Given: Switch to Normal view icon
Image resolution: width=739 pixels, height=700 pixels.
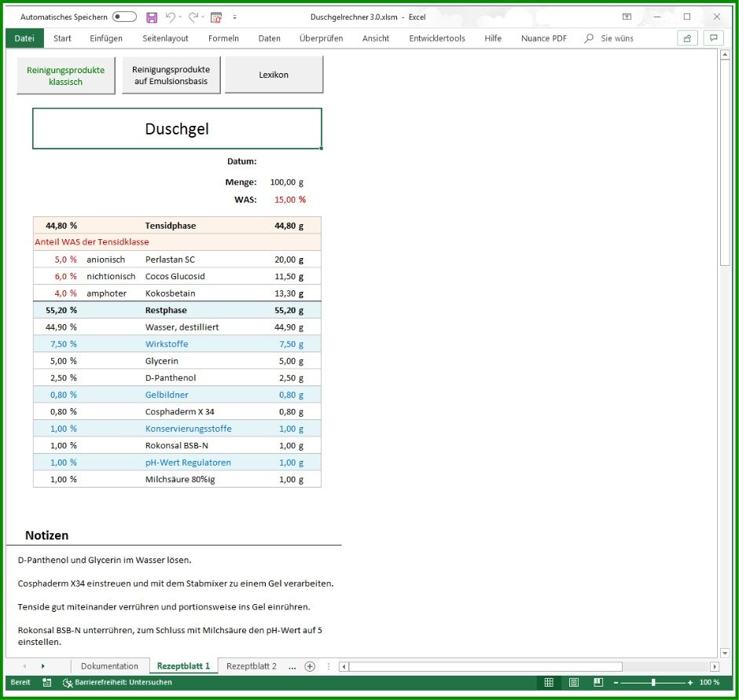Looking at the screenshot, I should click(549, 683).
